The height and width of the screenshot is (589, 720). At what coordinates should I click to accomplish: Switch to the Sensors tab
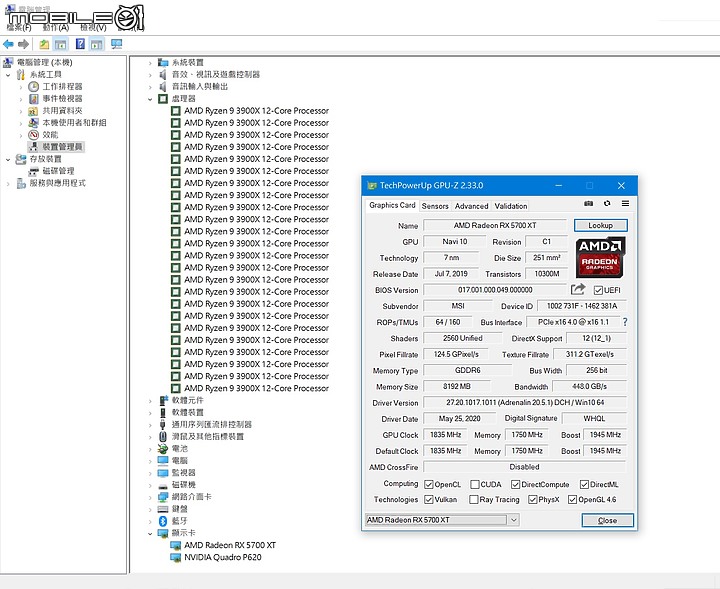(x=435, y=206)
